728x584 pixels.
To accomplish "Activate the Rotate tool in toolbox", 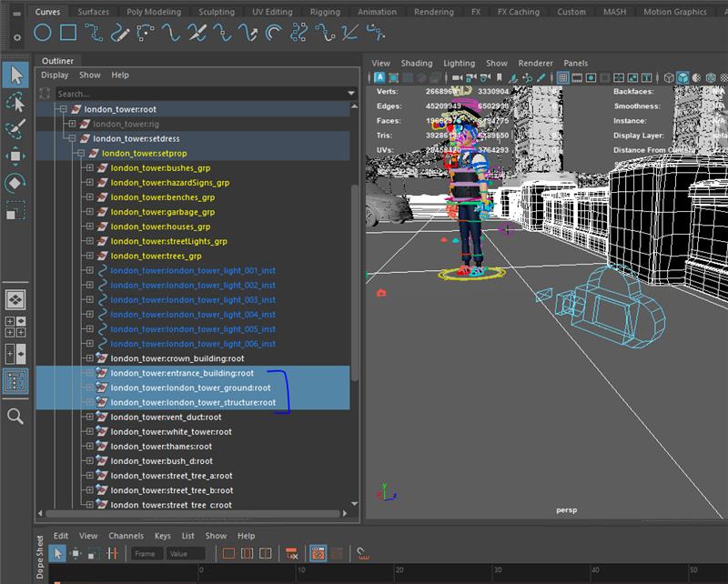I will point(15,183).
